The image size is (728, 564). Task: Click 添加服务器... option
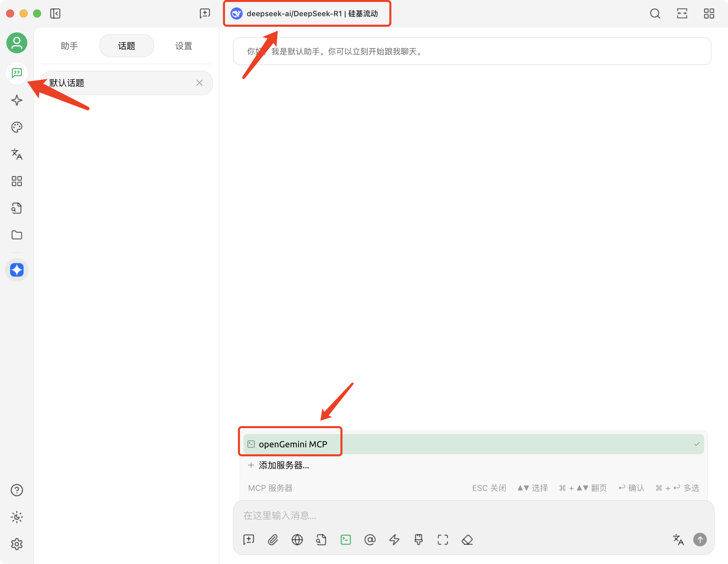pyautogui.click(x=284, y=466)
